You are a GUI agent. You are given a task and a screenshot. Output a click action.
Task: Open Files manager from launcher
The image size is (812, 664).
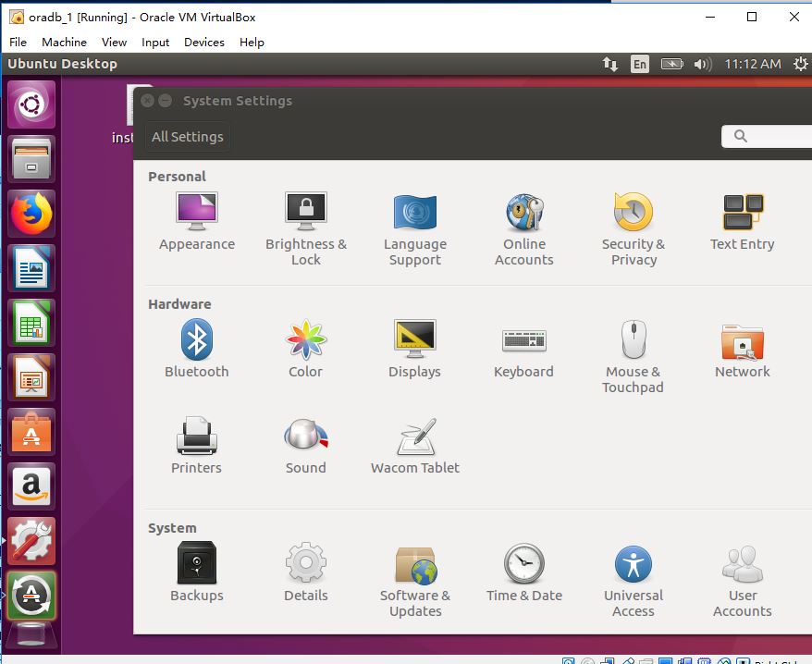(31, 159)
